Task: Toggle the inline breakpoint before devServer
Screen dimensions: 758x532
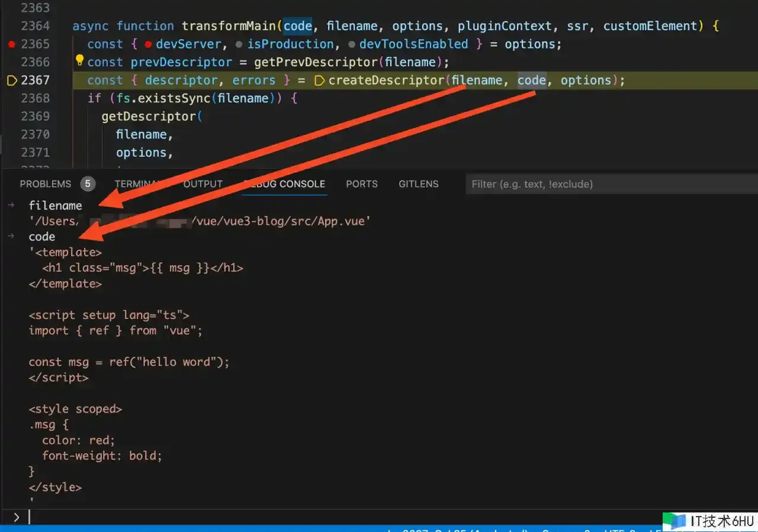Action: point(148,44)
